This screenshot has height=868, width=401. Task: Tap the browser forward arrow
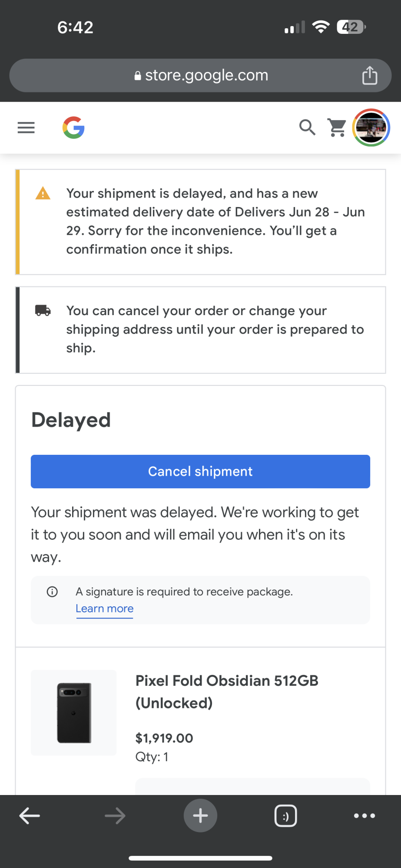coord(115,816)
